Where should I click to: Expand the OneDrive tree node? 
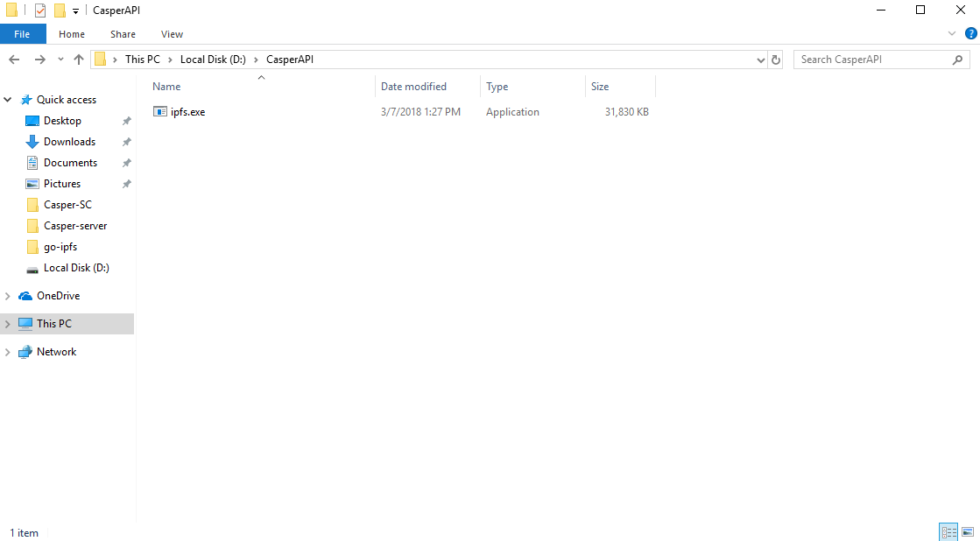tap(8, 296)
